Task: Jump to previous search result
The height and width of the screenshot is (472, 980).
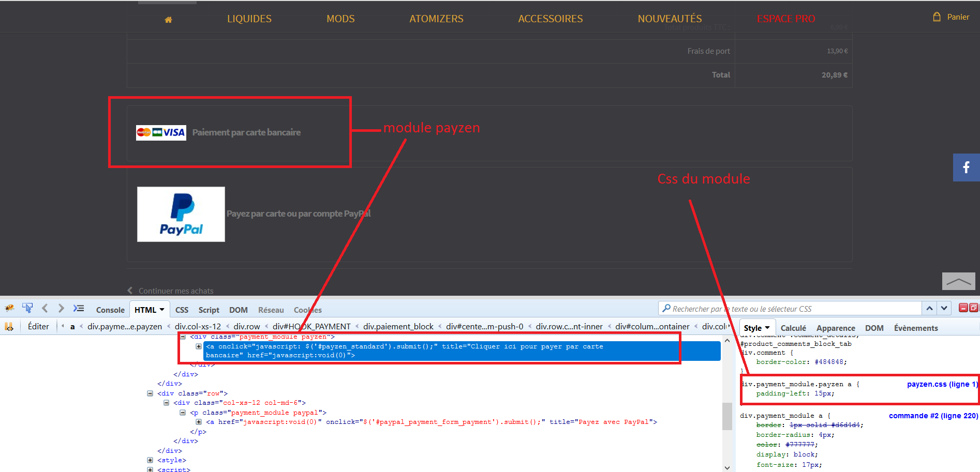Action: (929, 309)
